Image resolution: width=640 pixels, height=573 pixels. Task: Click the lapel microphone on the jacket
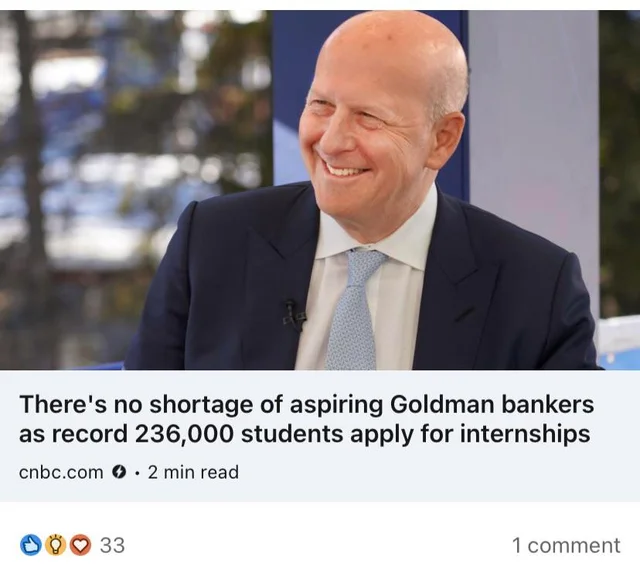click(x=293, y=315)
